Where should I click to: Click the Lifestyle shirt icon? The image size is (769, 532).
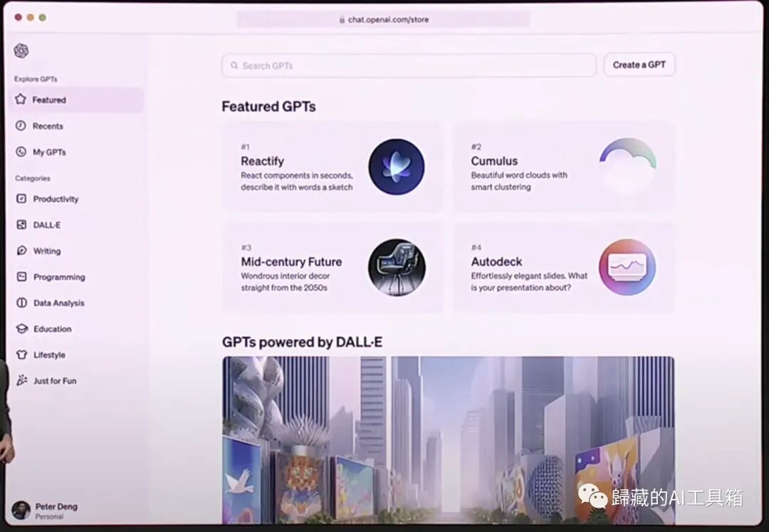tap(21, 355)
